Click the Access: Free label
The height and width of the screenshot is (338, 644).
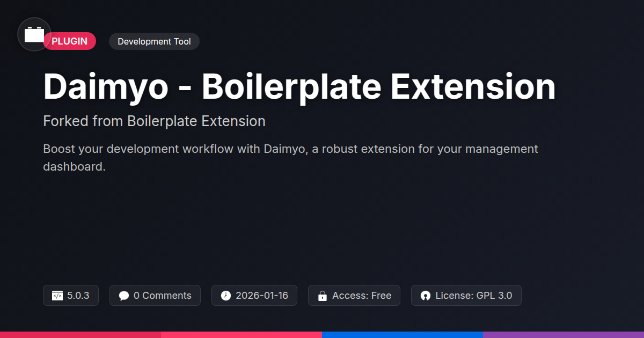[362, 296]
